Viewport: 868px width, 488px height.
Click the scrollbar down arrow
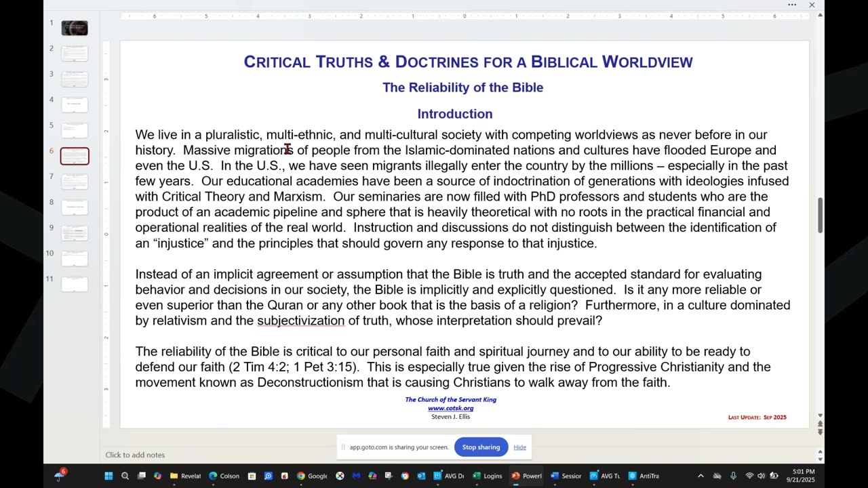(820, 415)
